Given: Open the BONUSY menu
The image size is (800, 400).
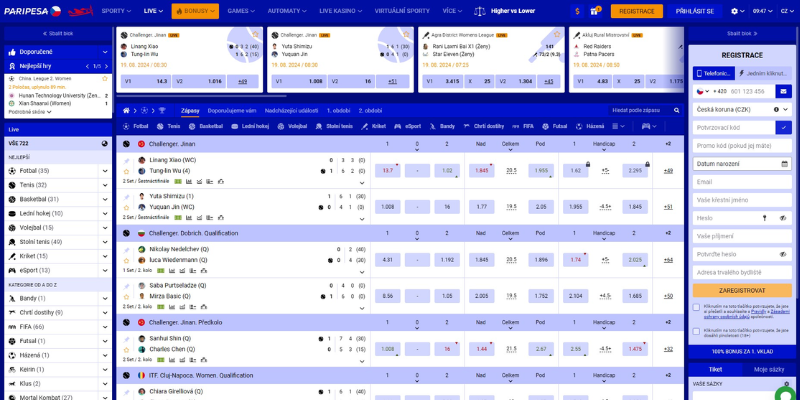Looking at the screenshot, I should 195,11.
